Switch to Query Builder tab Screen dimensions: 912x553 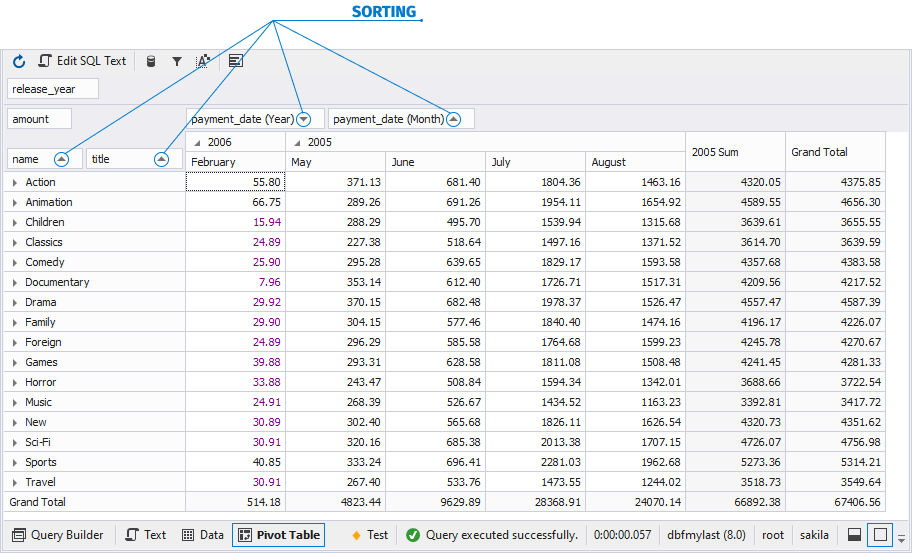58,535
